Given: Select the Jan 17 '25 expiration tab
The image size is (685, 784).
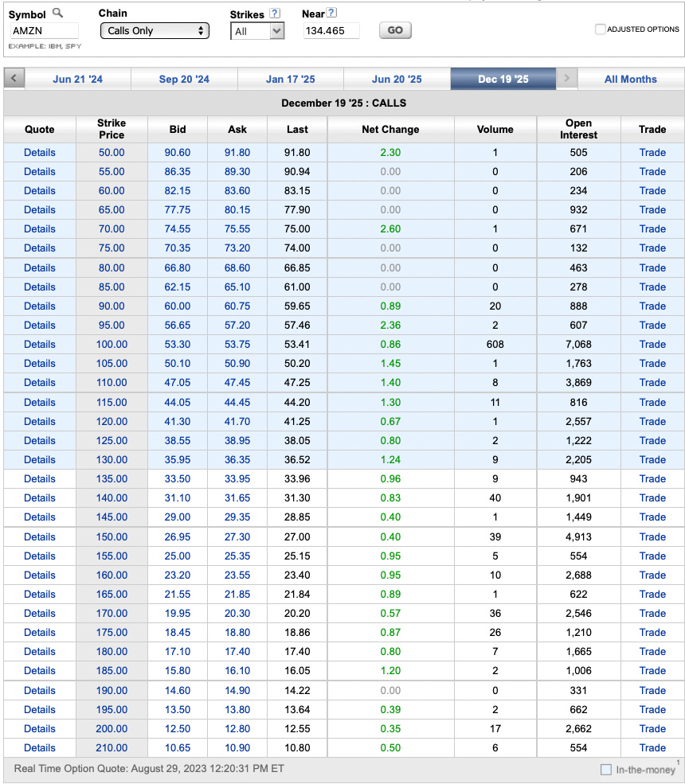Looking at the screenshot, I should pyautogui.click(x=290, y=79).
